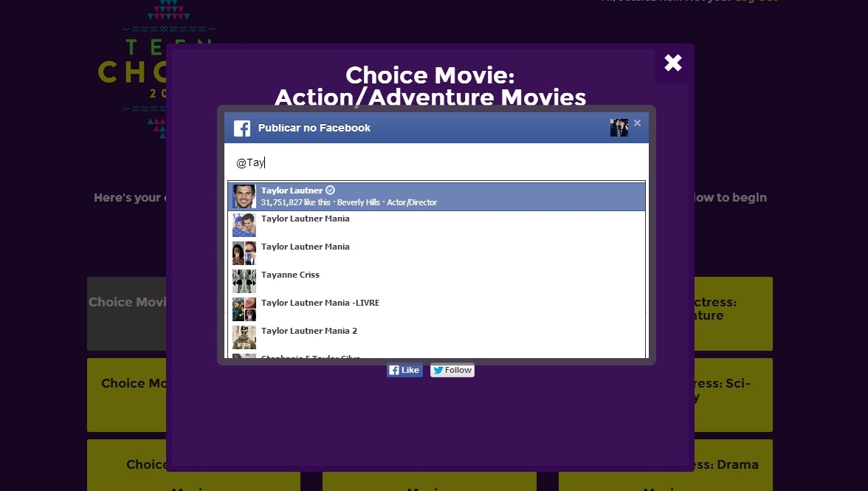Close the Publicar no Facebook dialog
The height and width of the screenshot is (491, 868).
[637, 123]
